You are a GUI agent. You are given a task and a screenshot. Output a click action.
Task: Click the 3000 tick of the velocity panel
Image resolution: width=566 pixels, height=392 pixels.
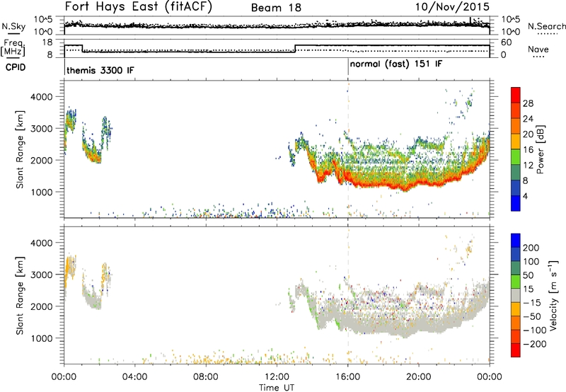41,275
